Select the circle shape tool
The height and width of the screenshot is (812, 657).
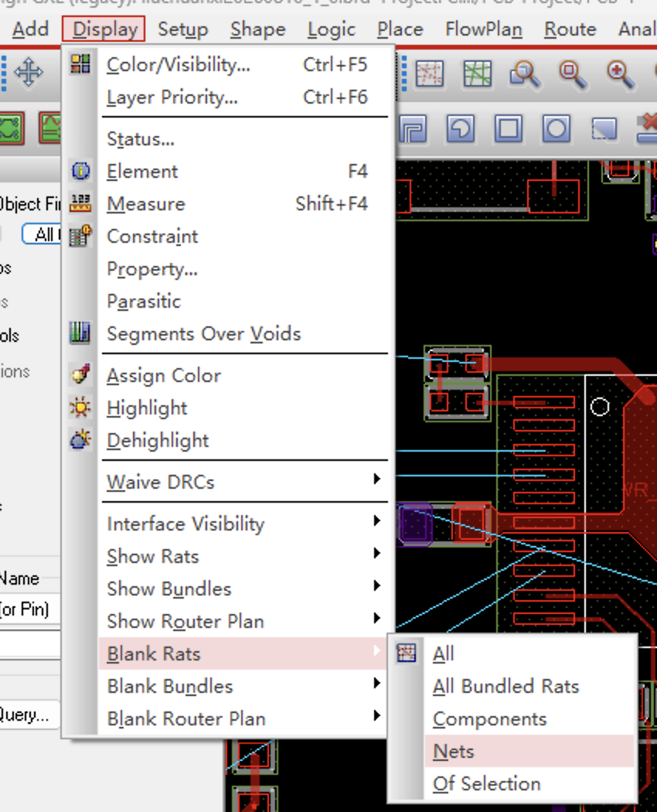click(557, 128)
